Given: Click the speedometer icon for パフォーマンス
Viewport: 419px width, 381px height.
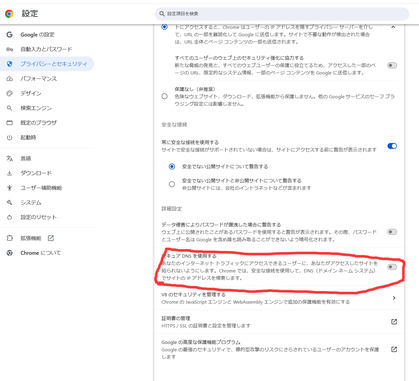Looking at the screenshot, I should [x=9, y=79].
